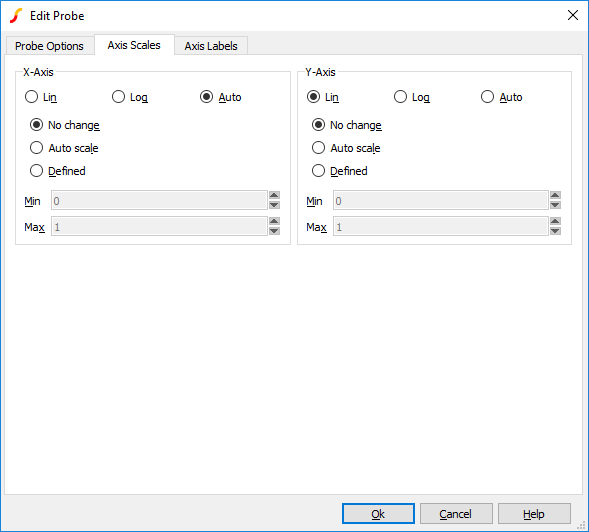Image resolution: width=589 pixels, height=532 pixels.
Task: Increase the Y-Axis Max value with up arrow
Action: (555, 221)
